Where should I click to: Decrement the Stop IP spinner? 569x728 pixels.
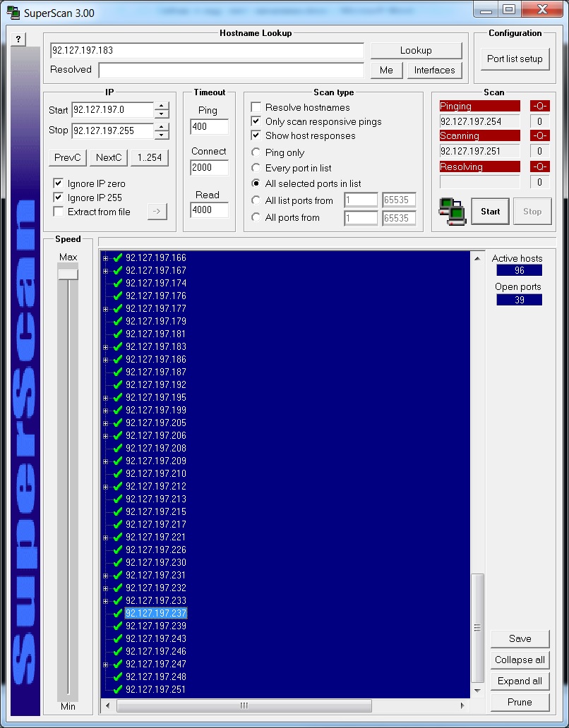point(162,135)
